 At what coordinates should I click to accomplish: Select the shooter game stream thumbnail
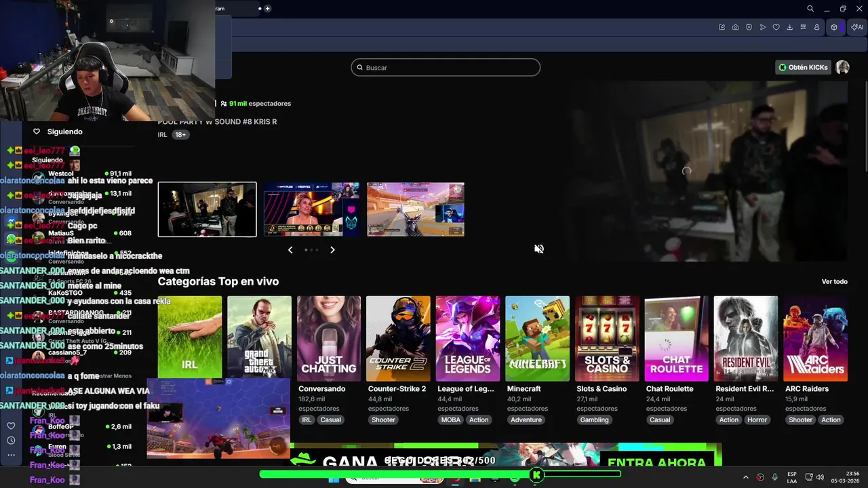click(x=416, y=209)
